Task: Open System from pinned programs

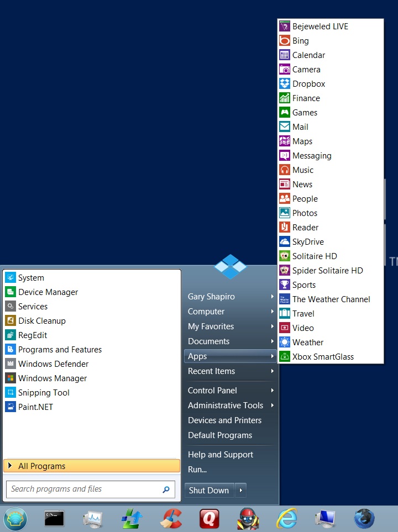Action: tap(92, 278)
